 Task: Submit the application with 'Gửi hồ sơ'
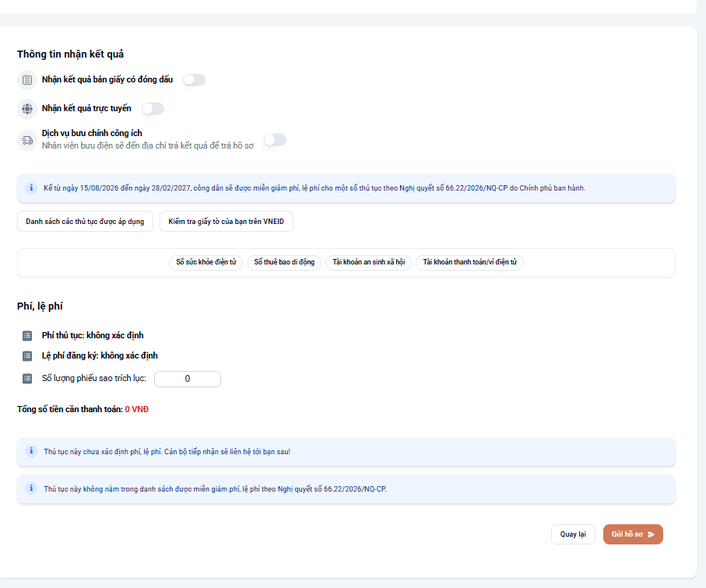[633, 534]
